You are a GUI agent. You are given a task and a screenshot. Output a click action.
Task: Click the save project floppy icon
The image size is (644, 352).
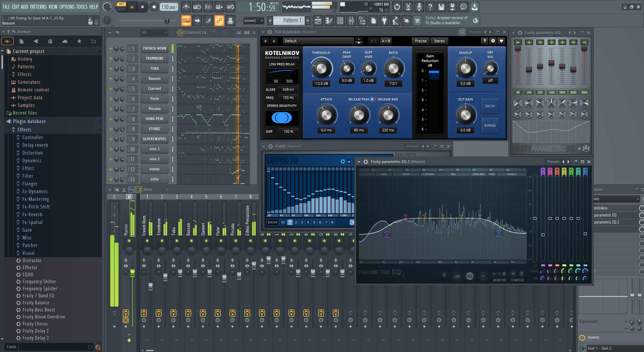pyautogui.click(x=441, y=7)
